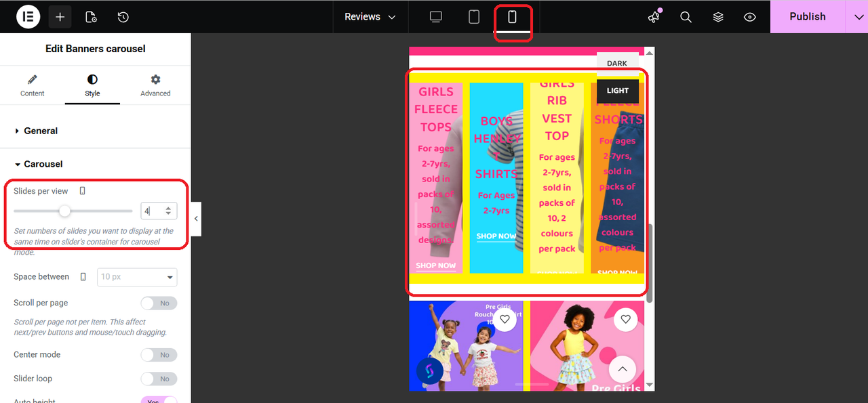Select the LIGHT mode button

click(618, 91)
